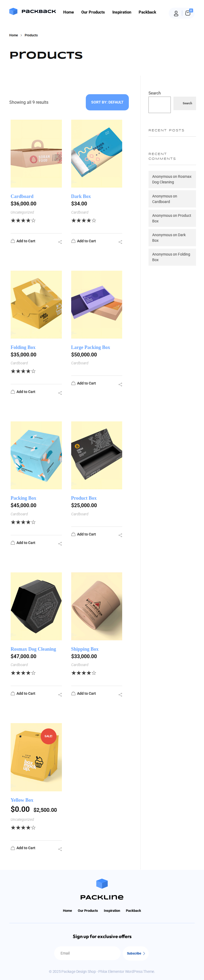Click the Packback cube logo
The width and height of the screenshot is (204, 980).
(13, 11)
